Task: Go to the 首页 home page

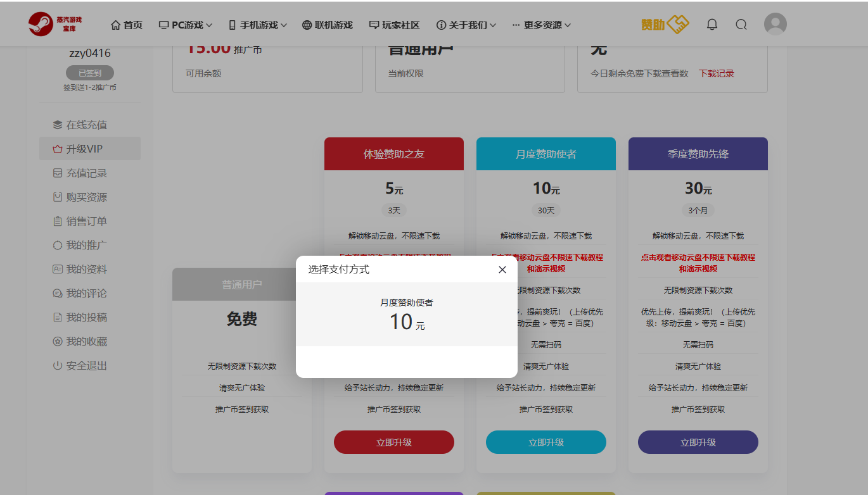Action: point(127,25)
